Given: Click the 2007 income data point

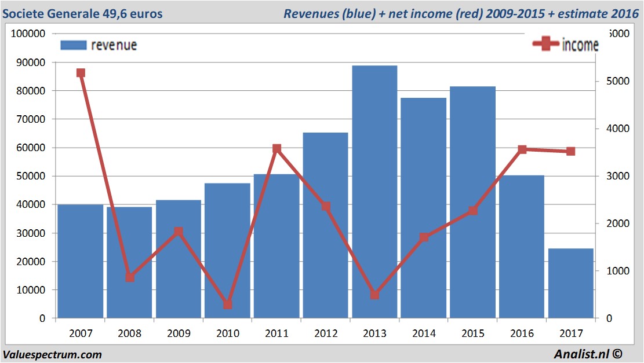Looking at the screenshot, I should click(81, 73).
